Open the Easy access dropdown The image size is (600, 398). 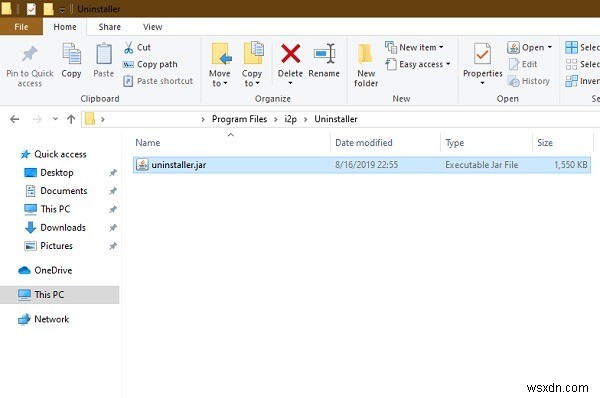417,64
